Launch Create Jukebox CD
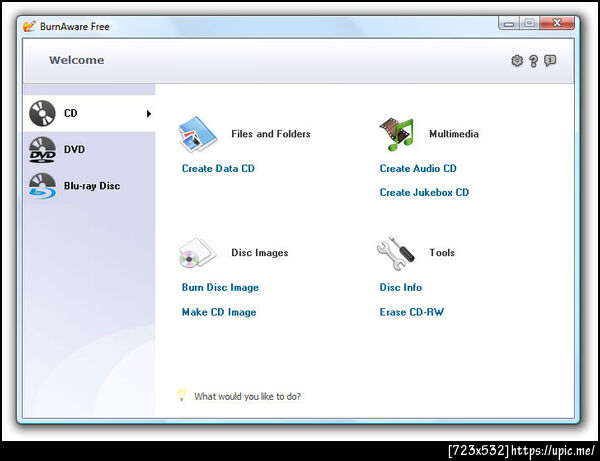This screenshot has height=461, width=600. pos(424,192)
